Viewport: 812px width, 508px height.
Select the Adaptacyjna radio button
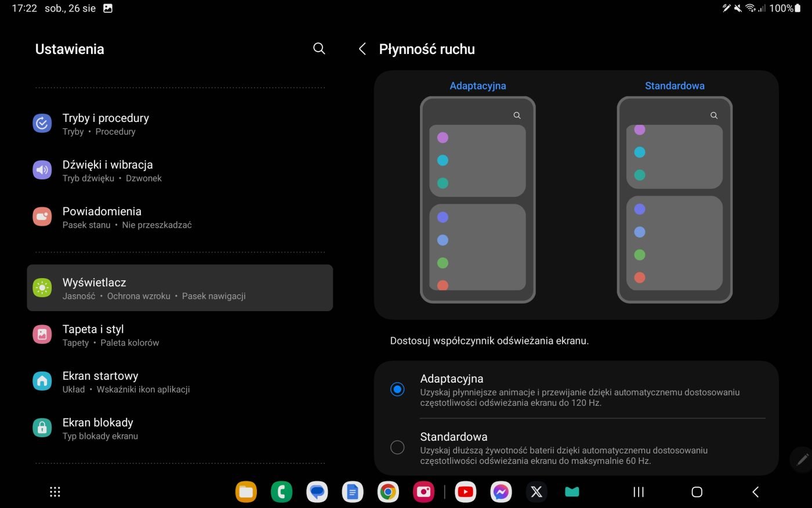(397, 389)
